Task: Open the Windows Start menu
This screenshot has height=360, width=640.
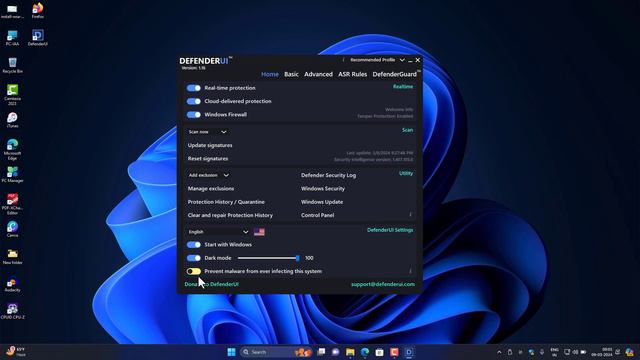Action: [231, 352]
